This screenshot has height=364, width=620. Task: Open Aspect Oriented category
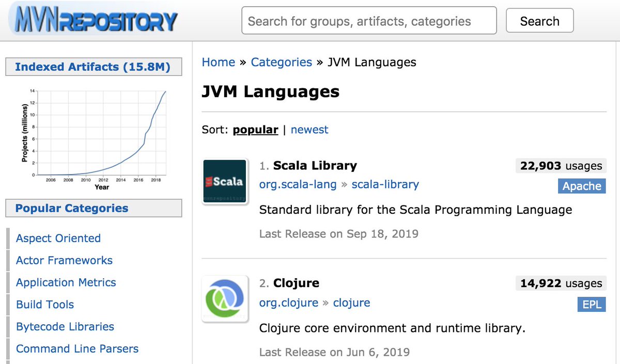[58, 238]
